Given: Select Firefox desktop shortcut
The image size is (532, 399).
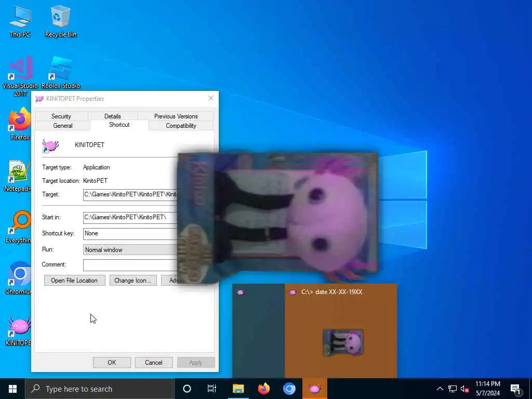Looking at the screenshot, I should click(20, 124).
